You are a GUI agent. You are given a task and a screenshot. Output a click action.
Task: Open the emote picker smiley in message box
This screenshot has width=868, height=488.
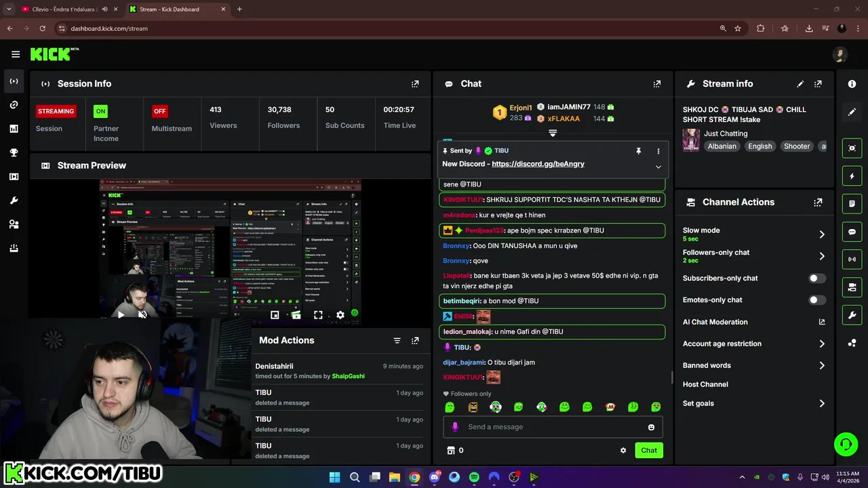tap(651, 427)
